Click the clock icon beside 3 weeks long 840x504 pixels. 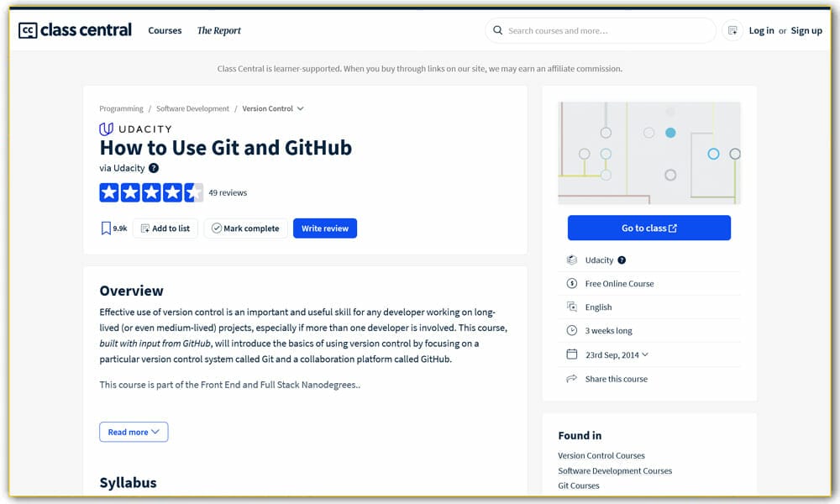(x=572, y=330)
